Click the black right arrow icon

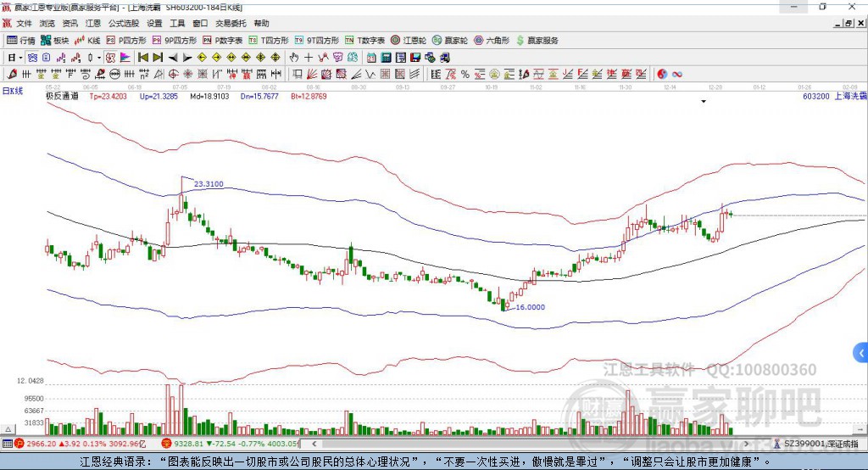click(187, 58)
